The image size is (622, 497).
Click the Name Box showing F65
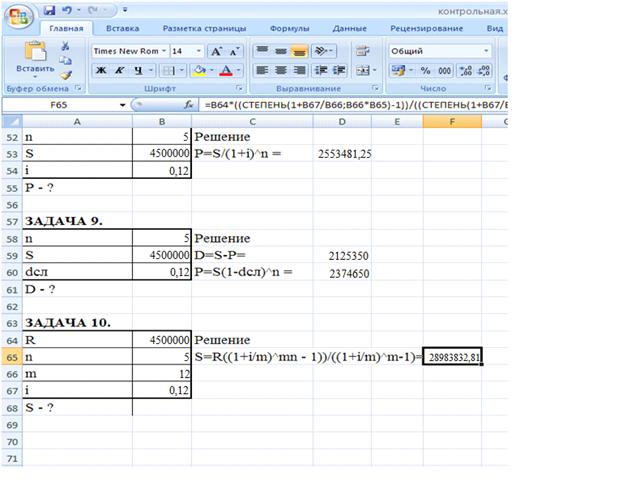coord(60,105)
